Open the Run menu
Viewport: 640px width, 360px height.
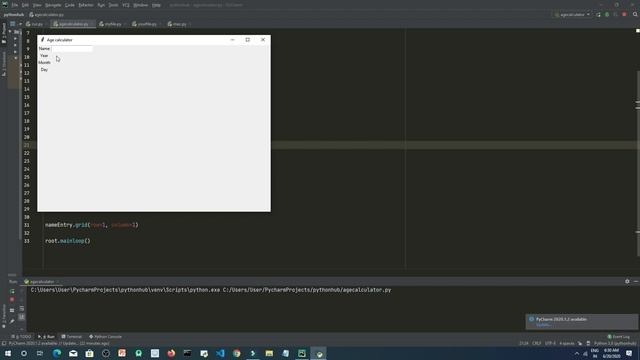pos(101,5)
